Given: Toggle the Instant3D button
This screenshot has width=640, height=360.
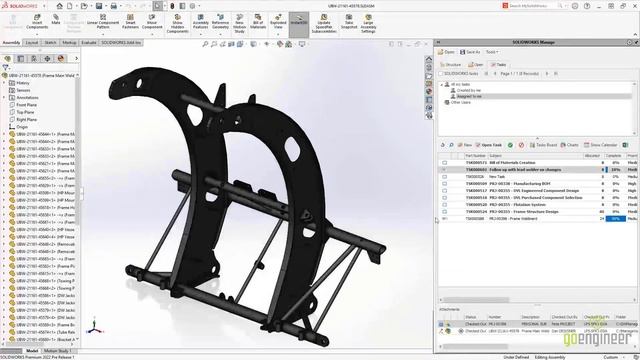Looking at the screenshot, I should pyautogui.click(x=299, y=24).
